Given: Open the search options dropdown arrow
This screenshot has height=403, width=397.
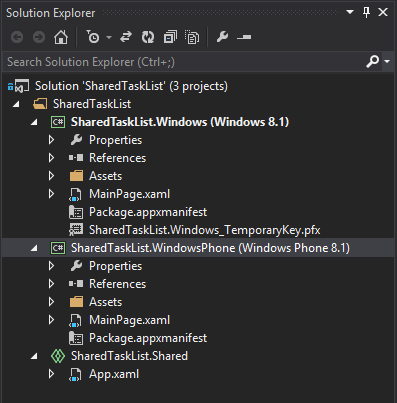Looking at the screenshot, I should (x=387, y=62).
